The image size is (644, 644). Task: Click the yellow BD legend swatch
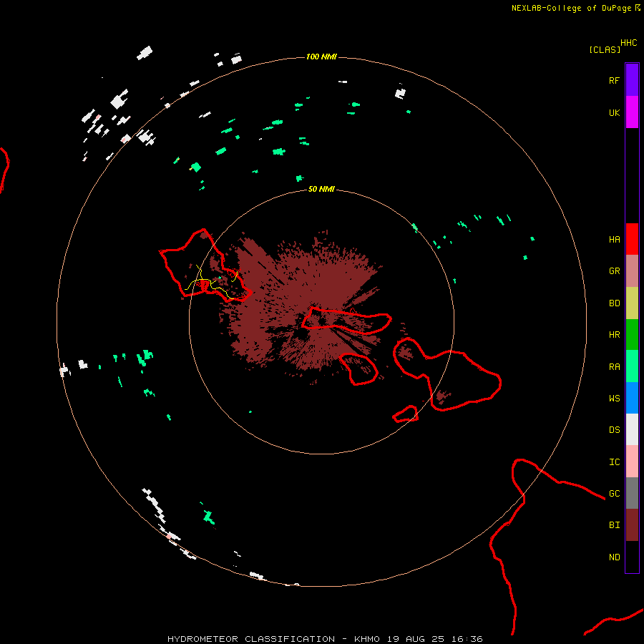[632, 303]
